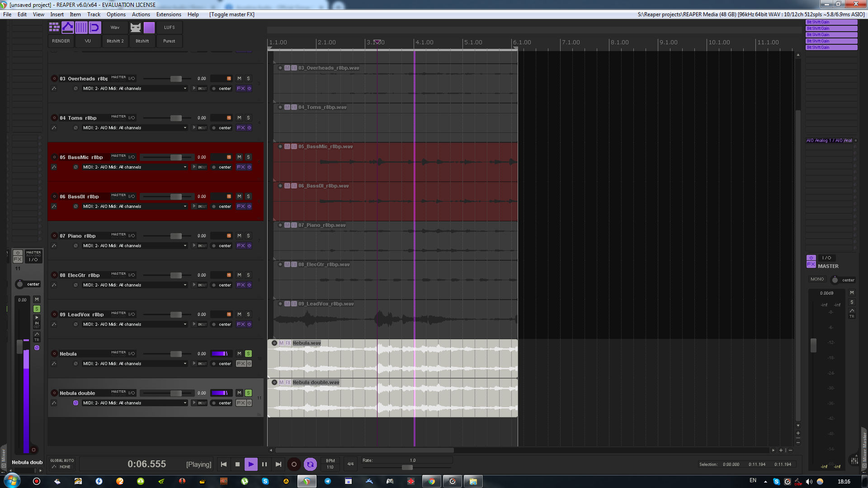Open MIDI input dropdown on 03 Overheads track
868x488 pixels.
tap(135, 89)
